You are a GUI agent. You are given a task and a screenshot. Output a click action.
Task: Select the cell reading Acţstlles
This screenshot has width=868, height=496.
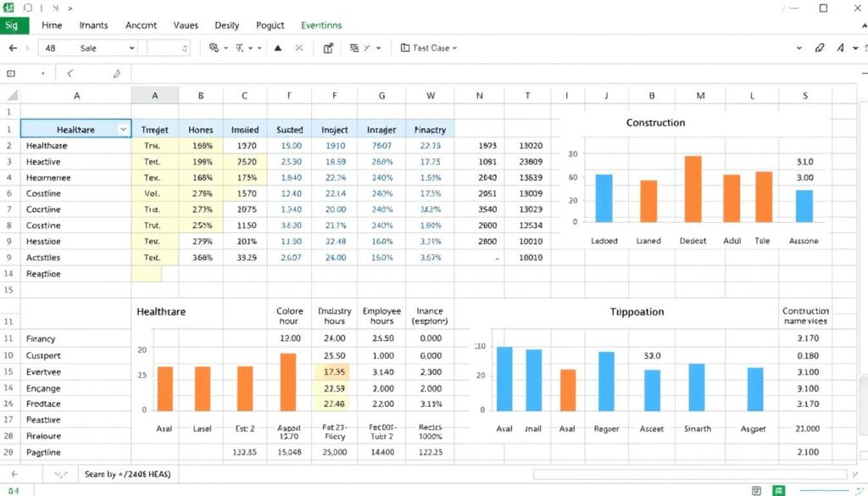pyautogui.click(x=75, y=258)
